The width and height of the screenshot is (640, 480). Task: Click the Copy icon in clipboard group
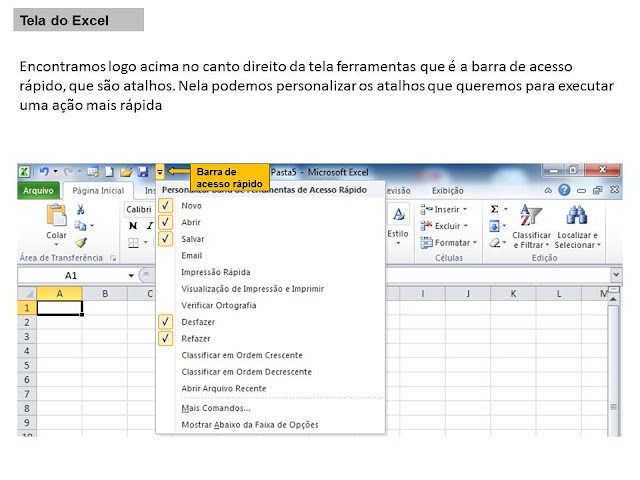coord(80,225)
